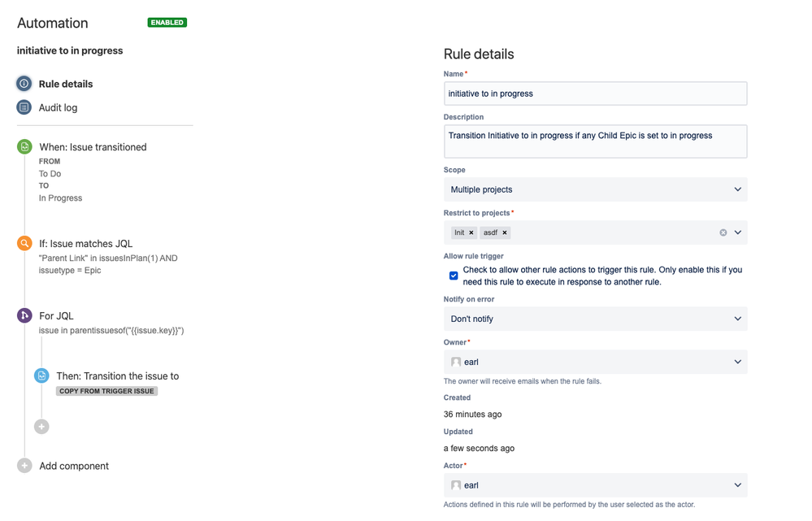Clear all selected projects
The width and height of the screenshot is (812, 521).
click(722, 232)
